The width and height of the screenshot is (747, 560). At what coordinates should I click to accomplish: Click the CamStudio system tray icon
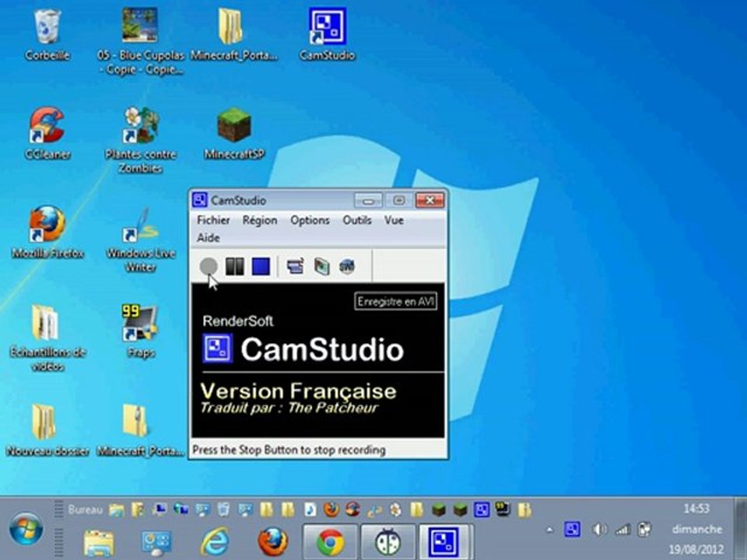[572, 529]
